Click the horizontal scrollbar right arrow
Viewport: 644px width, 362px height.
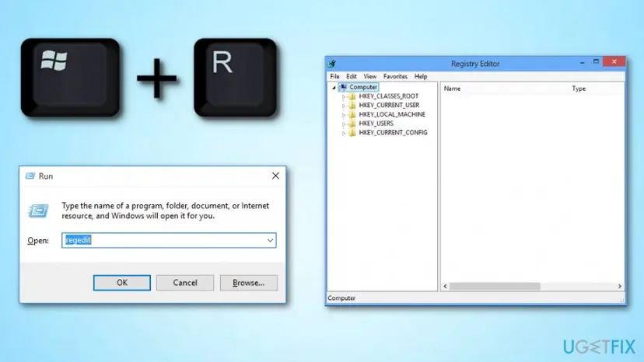click(619, 286)
